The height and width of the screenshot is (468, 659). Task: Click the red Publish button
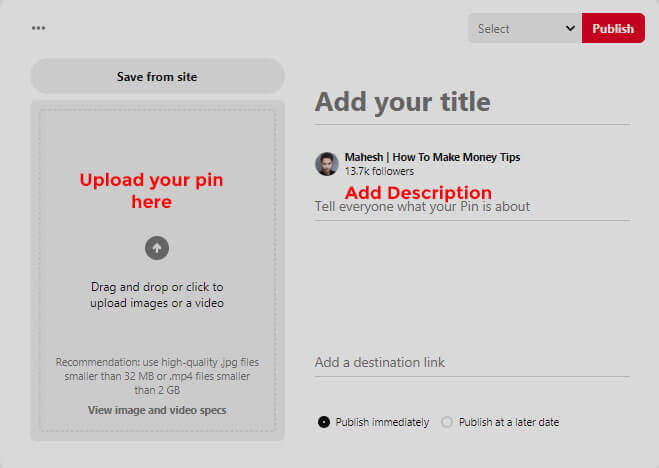point(613,28)
